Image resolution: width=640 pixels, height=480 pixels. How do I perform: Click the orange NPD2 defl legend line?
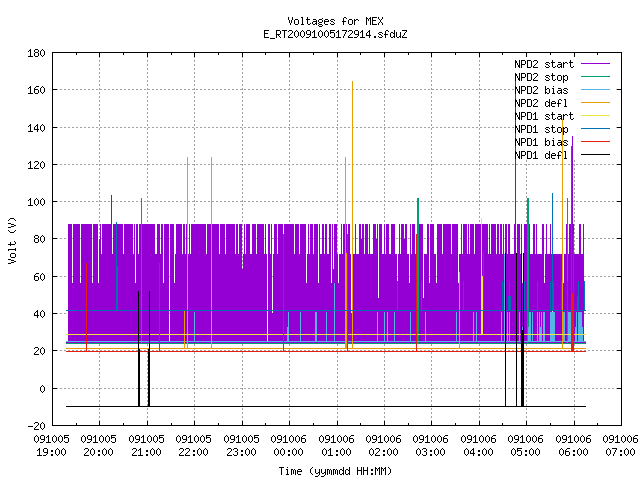coord(596,103)
